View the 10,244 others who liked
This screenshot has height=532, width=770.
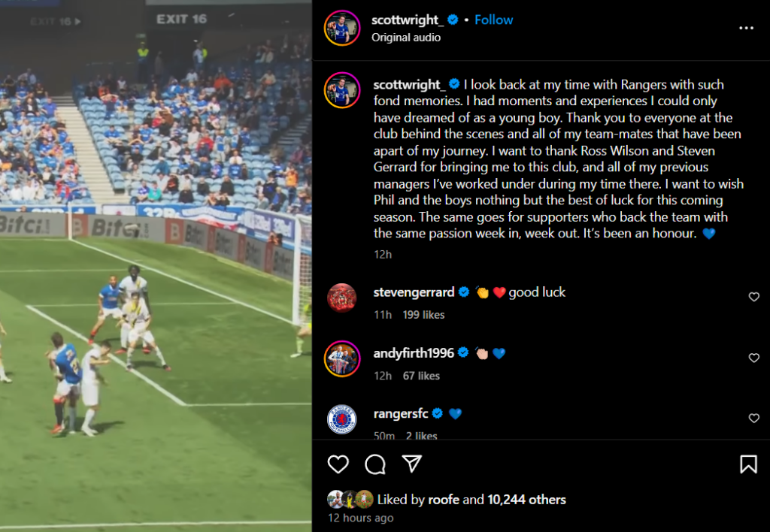(x=526, y=500)
